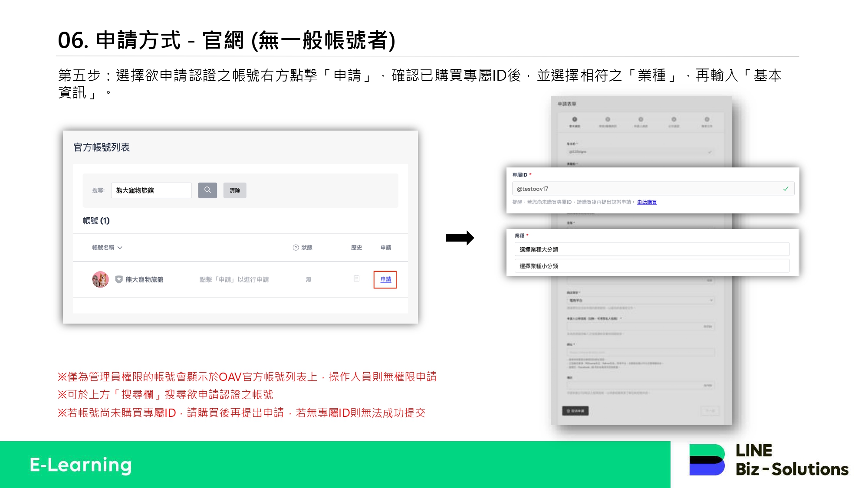Open the 選擇業種大分類 dropdown
Image resolution: width=868 pixels, height=488 pixels.
(651, 249)
